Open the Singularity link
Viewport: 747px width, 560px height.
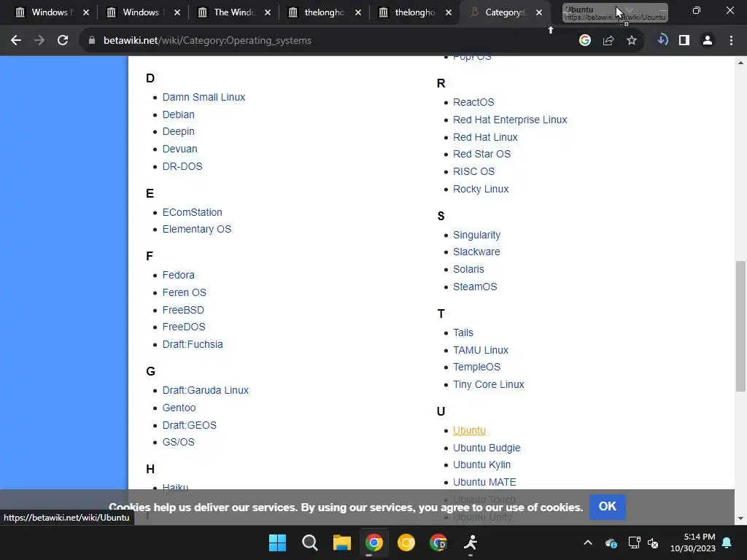[476, 236]
